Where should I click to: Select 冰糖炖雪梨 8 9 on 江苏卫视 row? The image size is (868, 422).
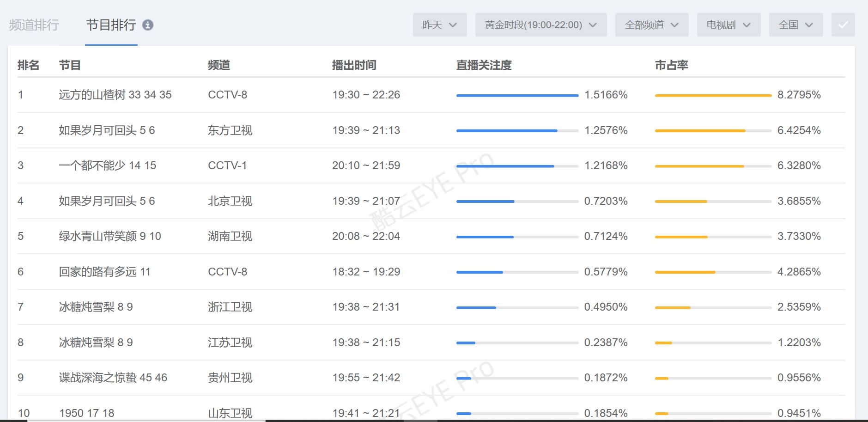tap(96, 342)
